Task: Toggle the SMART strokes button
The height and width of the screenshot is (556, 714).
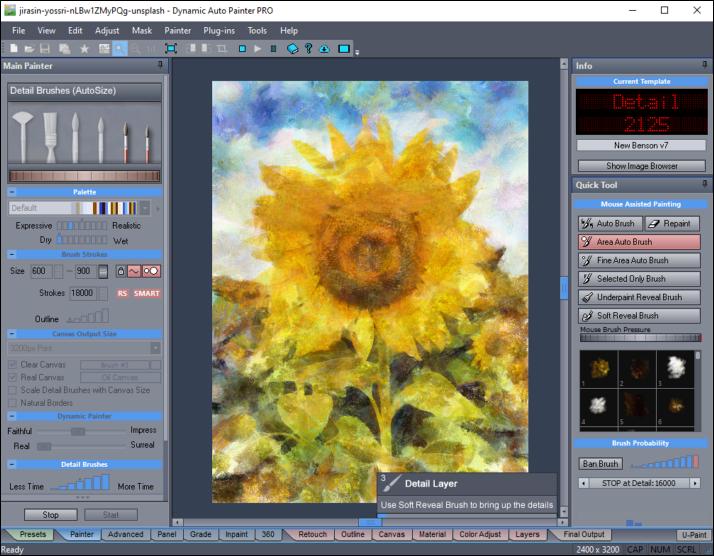Action: coord(146,293)
